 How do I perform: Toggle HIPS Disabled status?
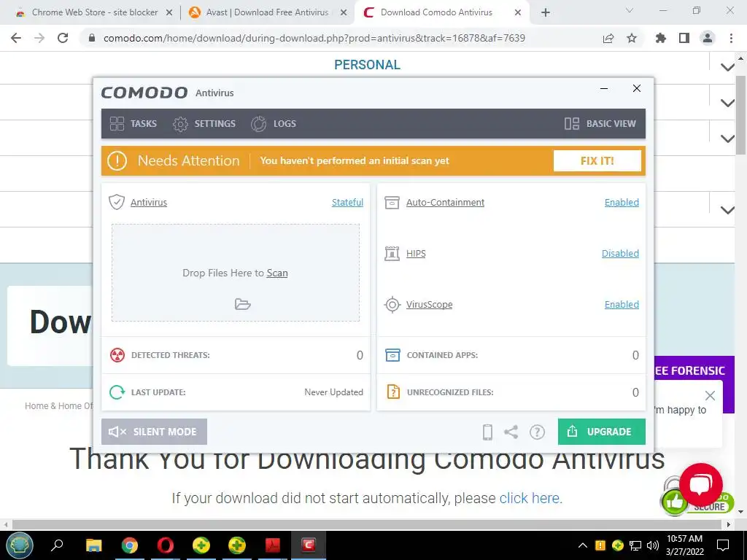click(x=620, y=253)
